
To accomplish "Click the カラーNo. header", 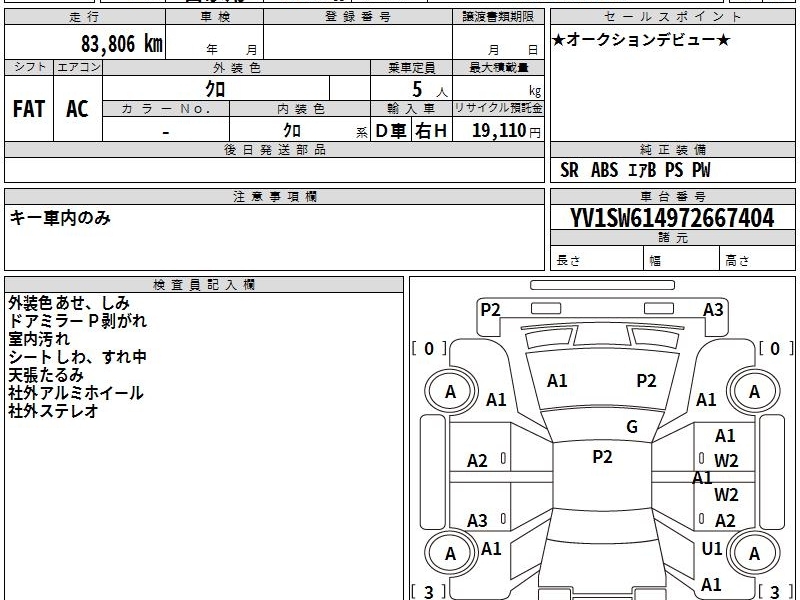I will point(166,109).
